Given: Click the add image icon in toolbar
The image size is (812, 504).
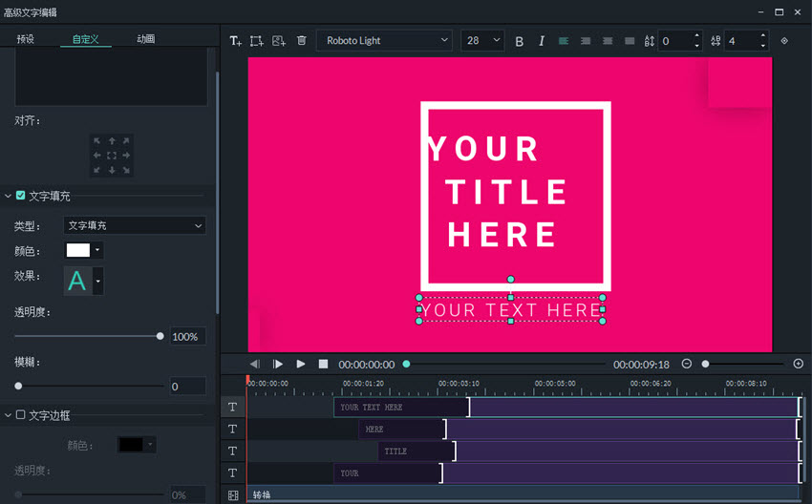Looking at the screenshot, I should click(279, 41).
